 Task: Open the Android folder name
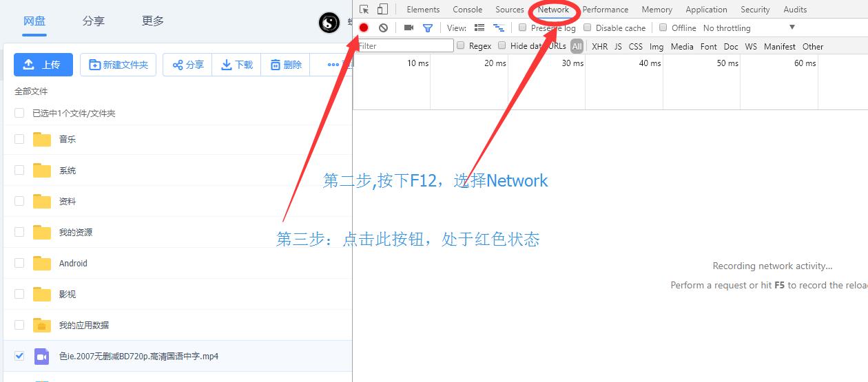pyautogui.click(x=73, y=263)
